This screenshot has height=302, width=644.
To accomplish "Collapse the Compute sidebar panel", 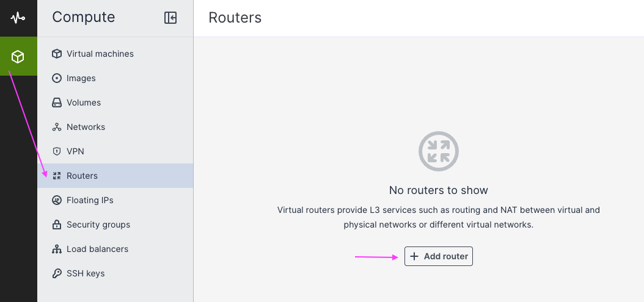I will point(170,18).
